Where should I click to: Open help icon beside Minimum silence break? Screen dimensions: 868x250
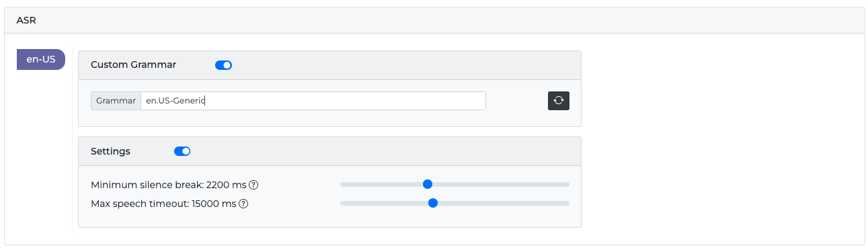[254, 185]
